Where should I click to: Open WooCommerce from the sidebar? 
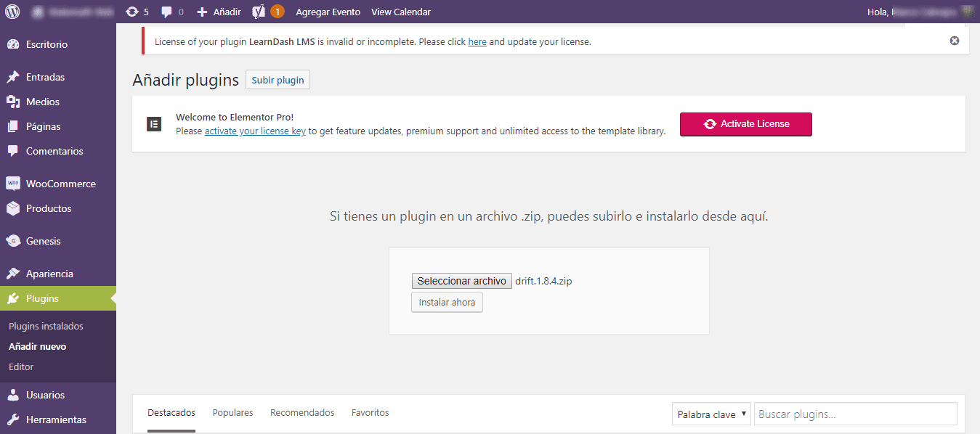60,184
